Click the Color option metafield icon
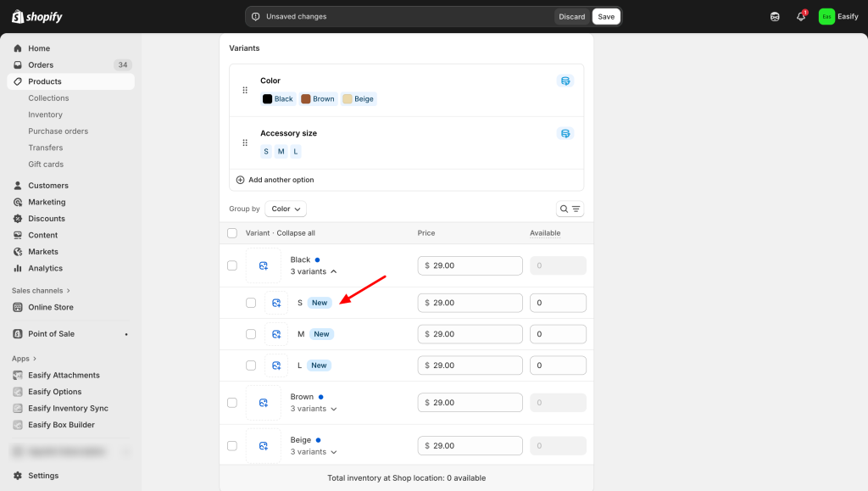The width and height of the screenshot is (868, 491). click(565, 81)
